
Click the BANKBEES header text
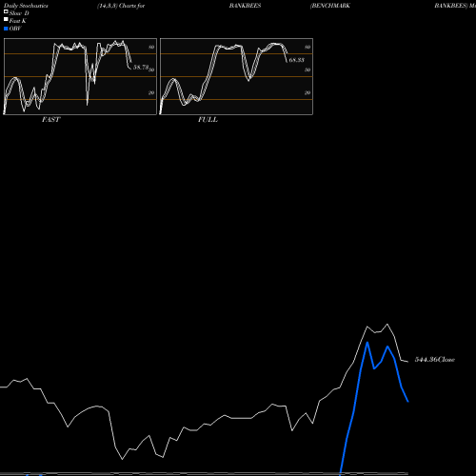point(245,6)
